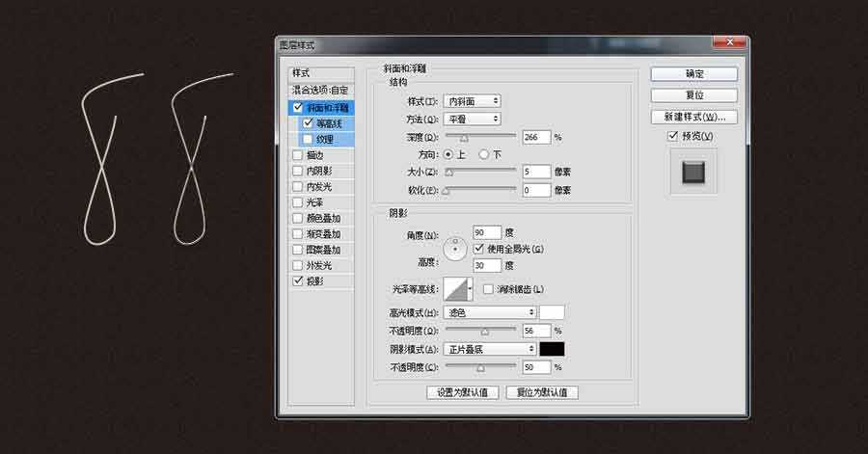This screenshot has width=868, height=454.
Task: Open the 方法 dropdown showing 平滑
Action: pyautogui.click(x=472, y=119)
